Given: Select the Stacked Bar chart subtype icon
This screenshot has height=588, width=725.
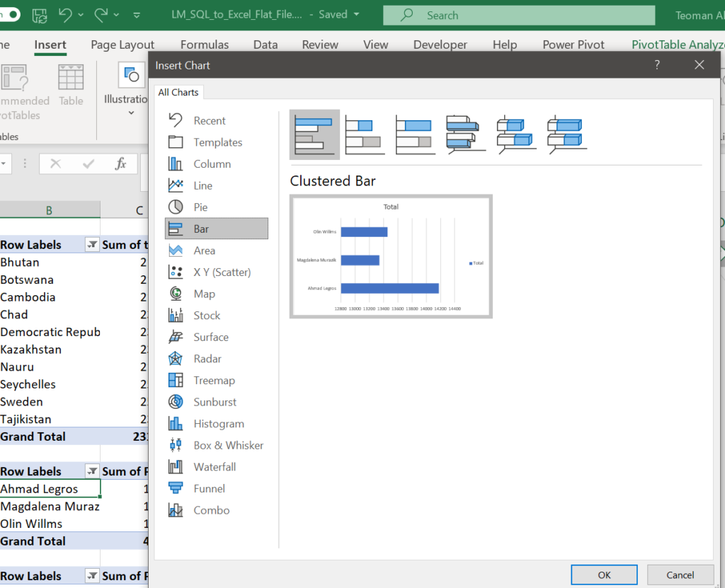Looking at the screenshot, I should point(365,134).
